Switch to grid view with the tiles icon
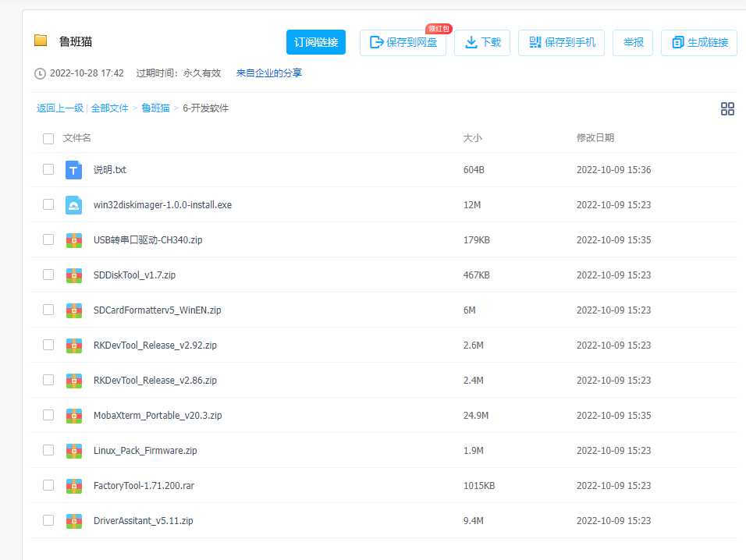The height and width of the screenshot is (560, 746). pyautogui.click(x=727, y=109)
